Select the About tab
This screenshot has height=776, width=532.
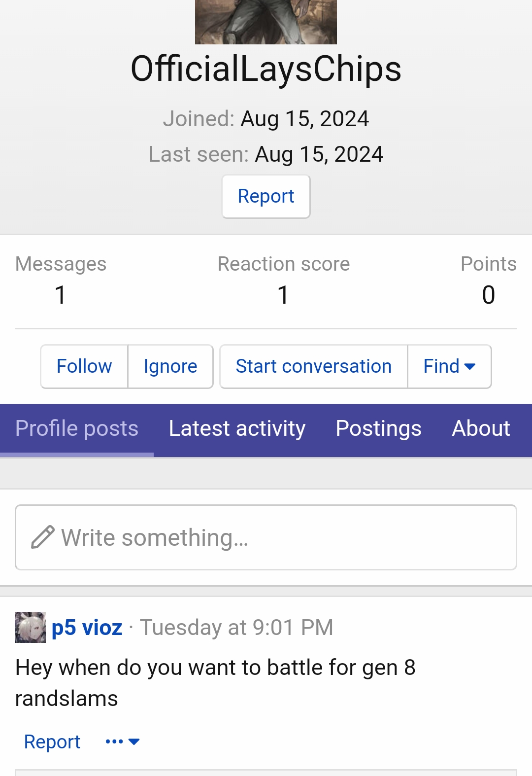click(x=481, y=428)
